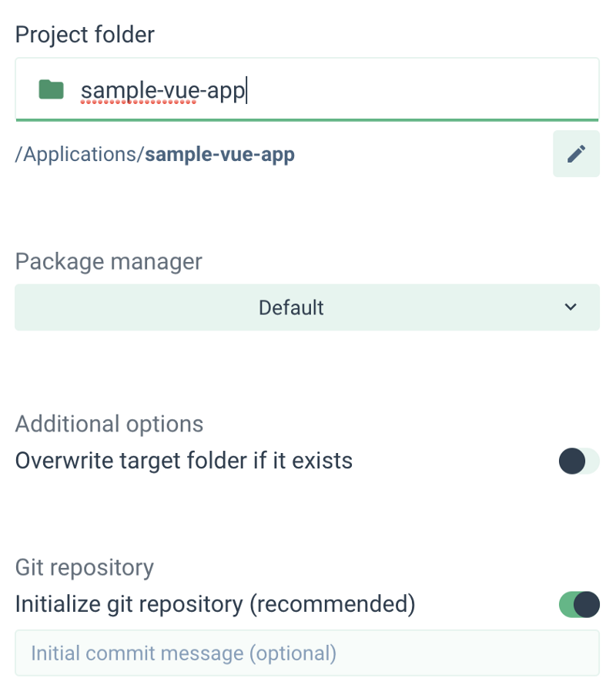Click the /Applications/ portion of the path
Screen dimensions: 616x685
pyautogui.click(x=79, y=154)
